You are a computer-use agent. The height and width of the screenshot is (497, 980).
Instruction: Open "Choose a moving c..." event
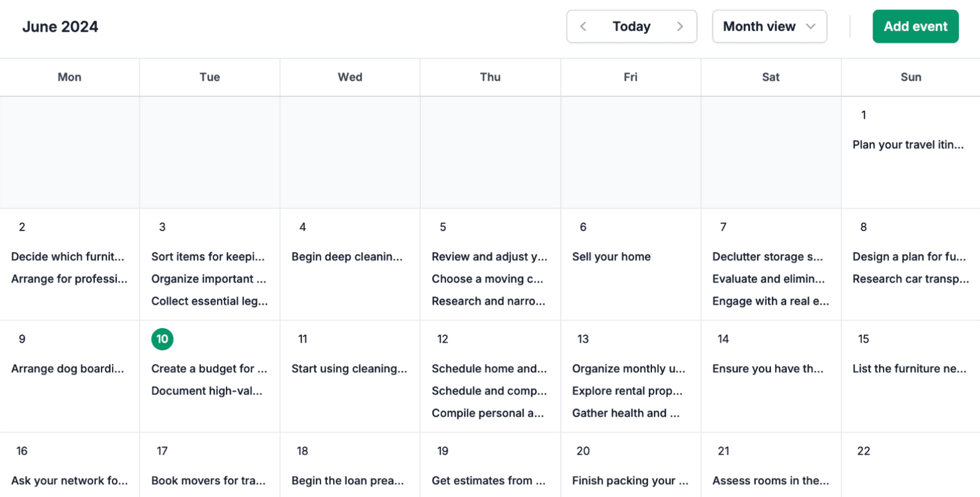click(487, 279)
